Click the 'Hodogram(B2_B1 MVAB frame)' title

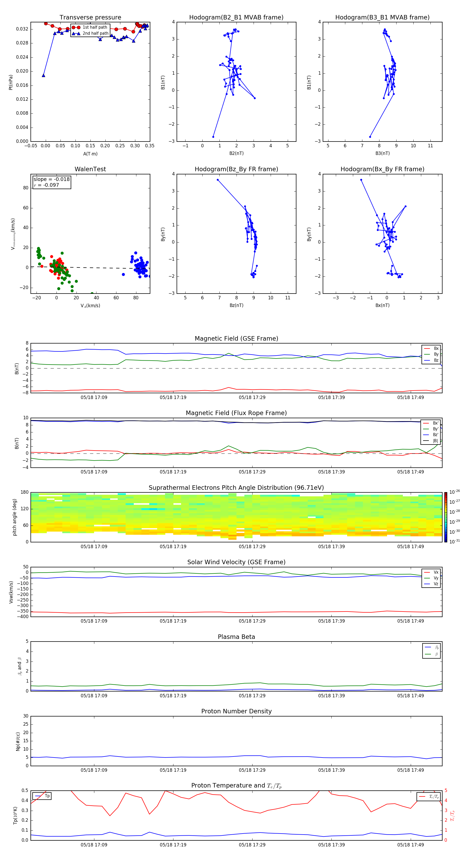coord(236,18)
